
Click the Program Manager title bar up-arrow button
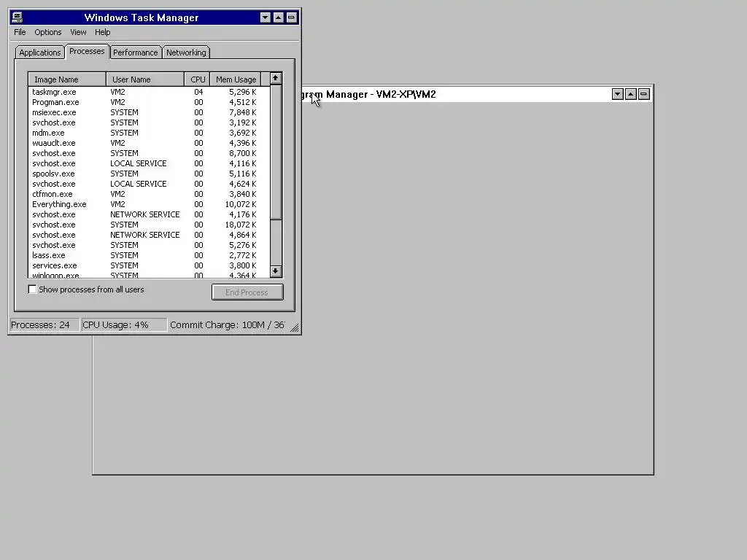click(x=631, y=94)
